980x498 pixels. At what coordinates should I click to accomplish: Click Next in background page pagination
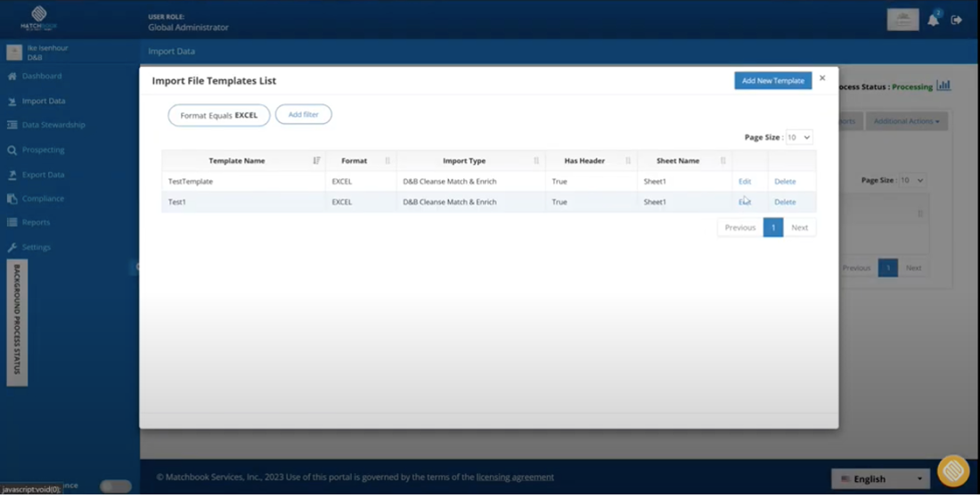point(914,268)
